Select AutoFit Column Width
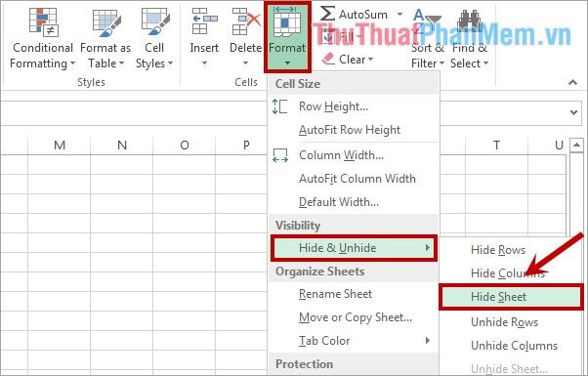Viewport: 588px width, 376px height. coord(354,179)
